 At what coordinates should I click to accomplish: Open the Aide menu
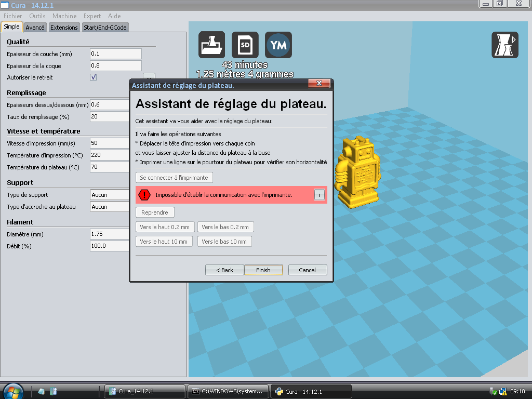pyautogui.click(x=114, y=16)
